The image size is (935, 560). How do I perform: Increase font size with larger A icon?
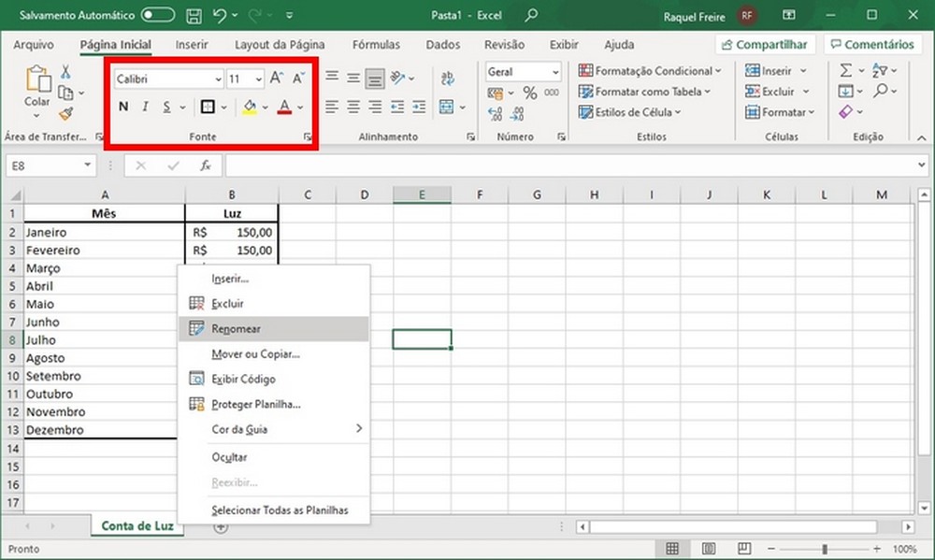[276, 79]
